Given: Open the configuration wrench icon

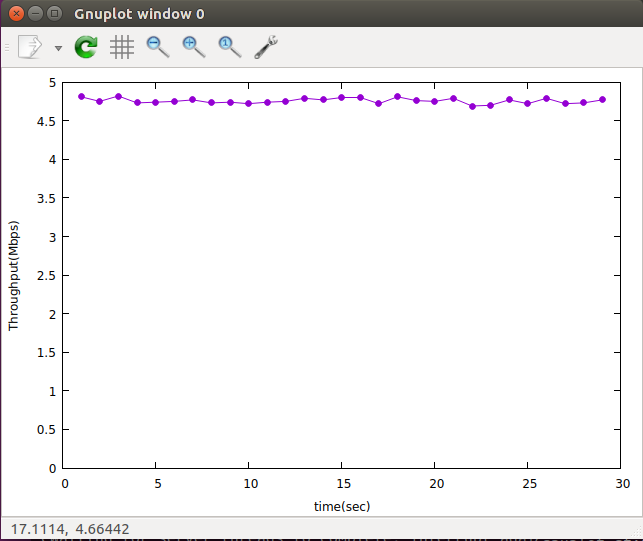Looking at the screenshot, I should pyautogui.click(x=266, y=47).
